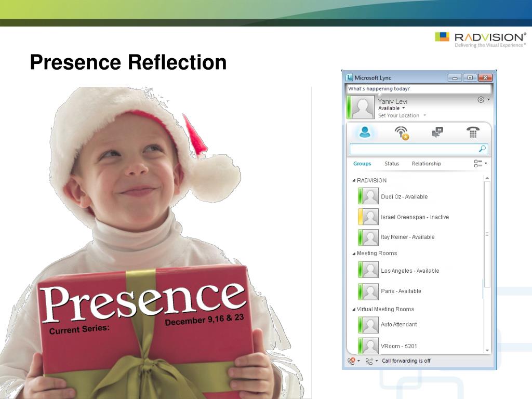Click Paris room avatar
This screenshot has height=399, width=532.
370,291
